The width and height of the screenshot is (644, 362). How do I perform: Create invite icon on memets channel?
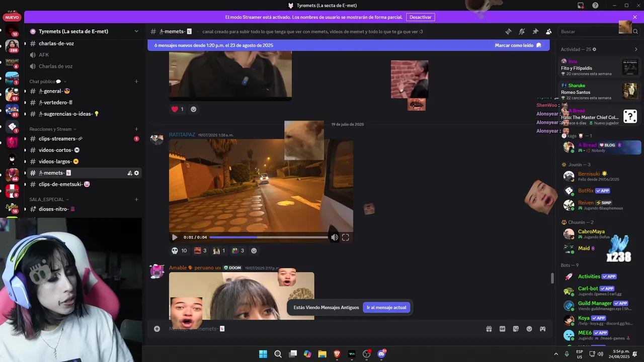(130, 173)
